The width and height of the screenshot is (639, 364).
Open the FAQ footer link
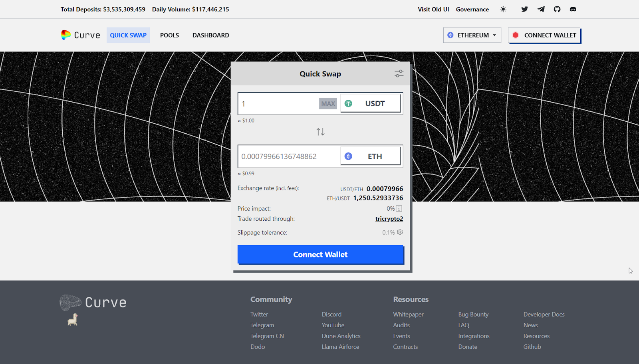point(464,325)
